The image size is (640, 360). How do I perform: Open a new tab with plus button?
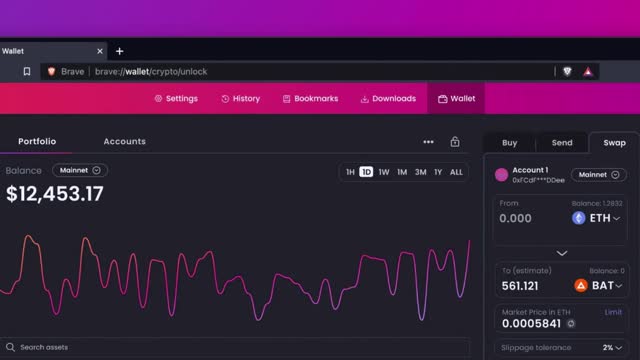(x=120, y=51)
